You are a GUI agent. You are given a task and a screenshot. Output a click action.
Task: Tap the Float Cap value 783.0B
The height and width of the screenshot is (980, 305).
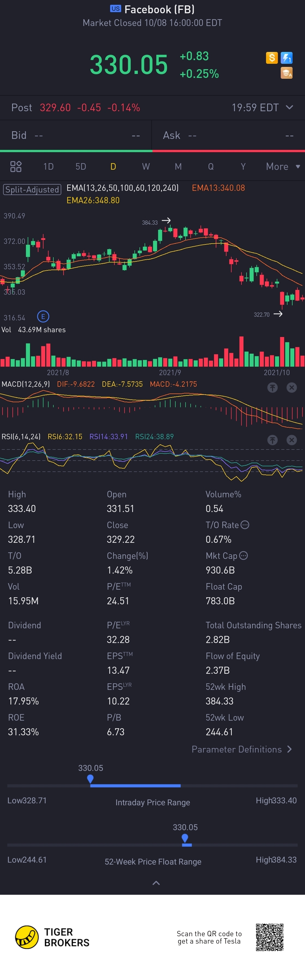[220, 601]
